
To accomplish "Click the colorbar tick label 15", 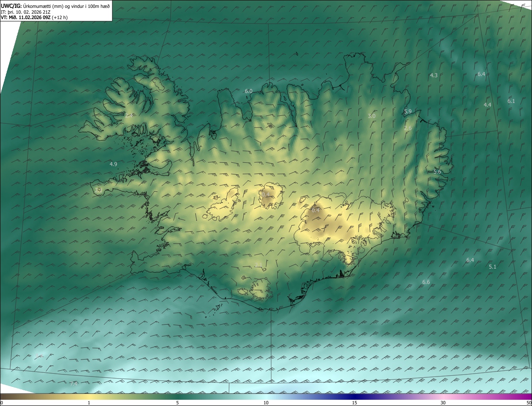I will (355, 403).
